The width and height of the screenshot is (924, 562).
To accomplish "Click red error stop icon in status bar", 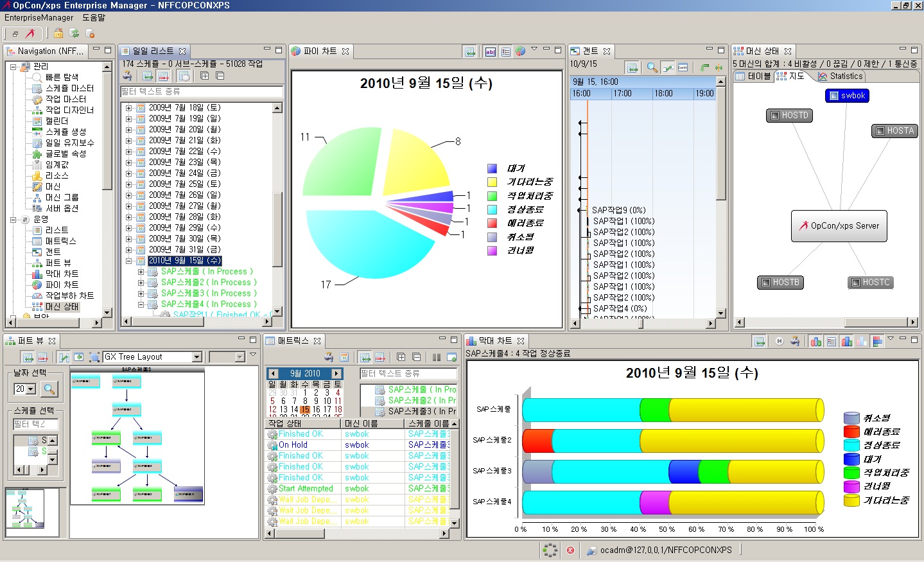I will point(570,550).
